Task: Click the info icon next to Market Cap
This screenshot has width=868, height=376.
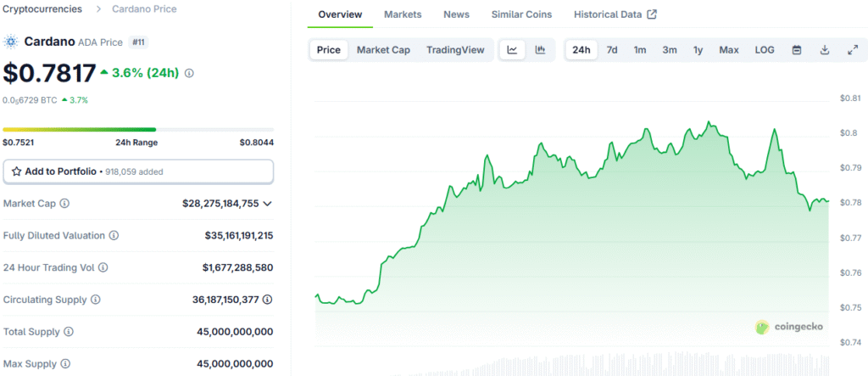Action: 64,204
